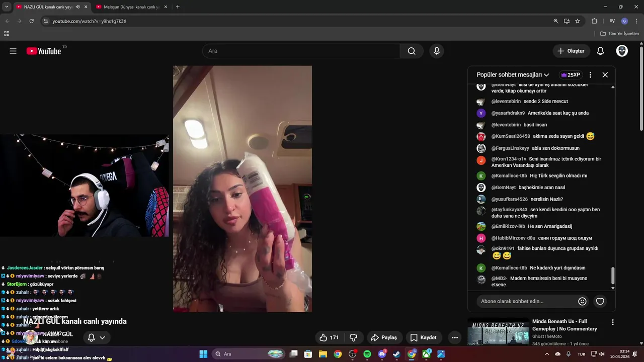This screenshot has height=362, width=644.
Task: Send a heart reaction in chat
Action: pos(600,301)
